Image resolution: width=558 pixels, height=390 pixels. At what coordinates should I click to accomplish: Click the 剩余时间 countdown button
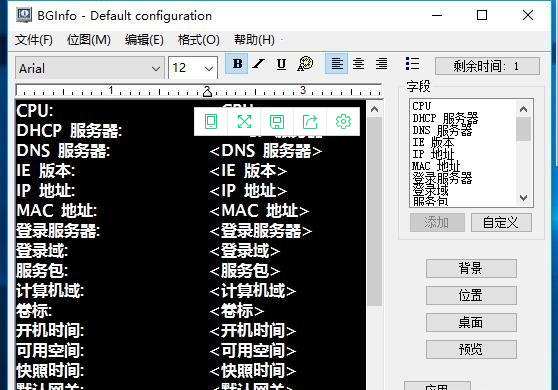coord(487,66)
